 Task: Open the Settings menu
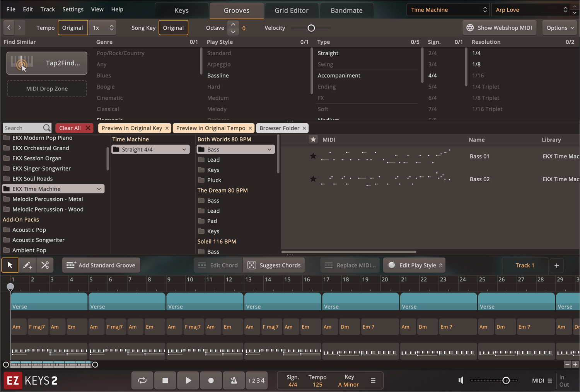point(73,9)
